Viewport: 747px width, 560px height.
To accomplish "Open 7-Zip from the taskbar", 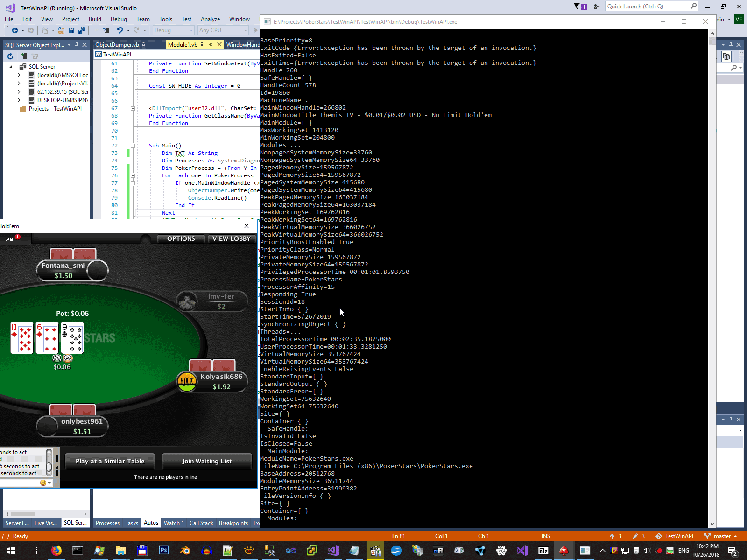I will click(x=543, y=551).
